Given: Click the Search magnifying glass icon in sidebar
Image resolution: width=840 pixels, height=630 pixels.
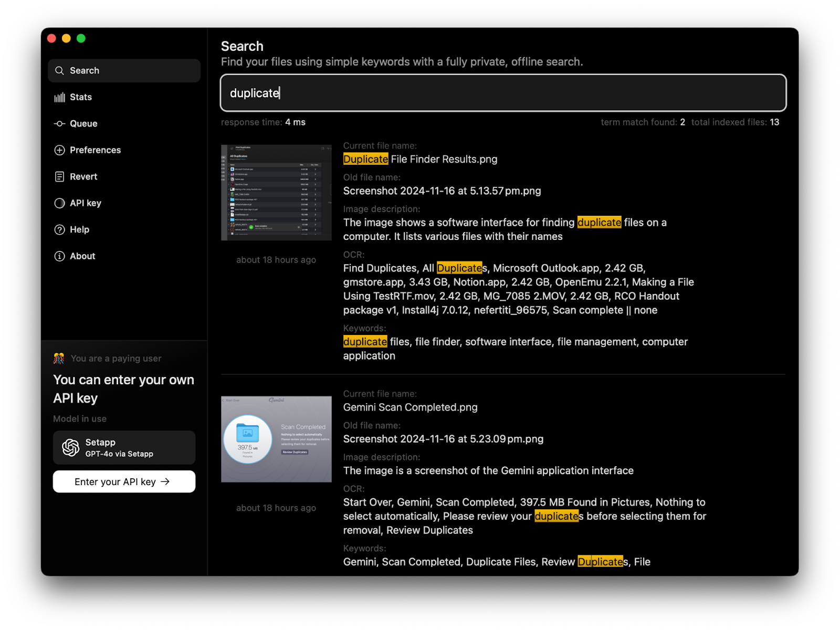Looking at the screenshot, I should click(x=59, y=70).
